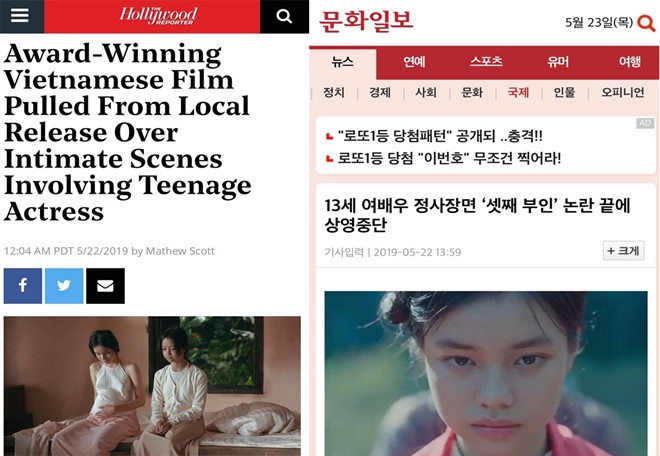Go to the 여행 tab

(630, 62)
